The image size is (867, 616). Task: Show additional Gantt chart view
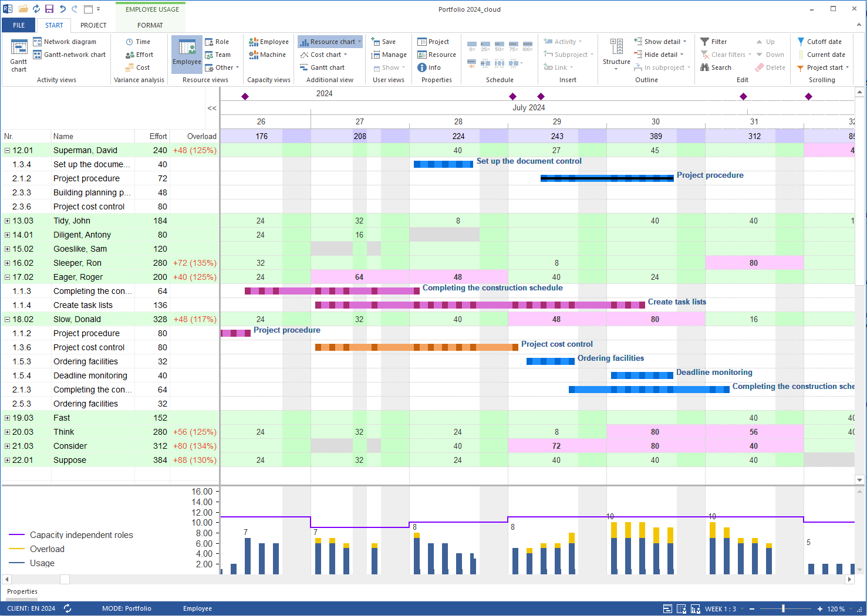tap(322, 67)
